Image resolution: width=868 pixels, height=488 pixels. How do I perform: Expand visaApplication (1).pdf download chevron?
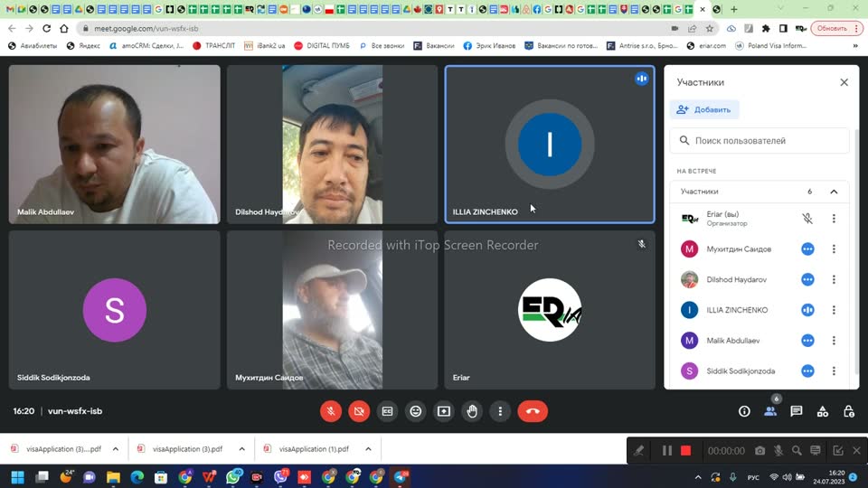pyautogui.click(x=368, y=449)
